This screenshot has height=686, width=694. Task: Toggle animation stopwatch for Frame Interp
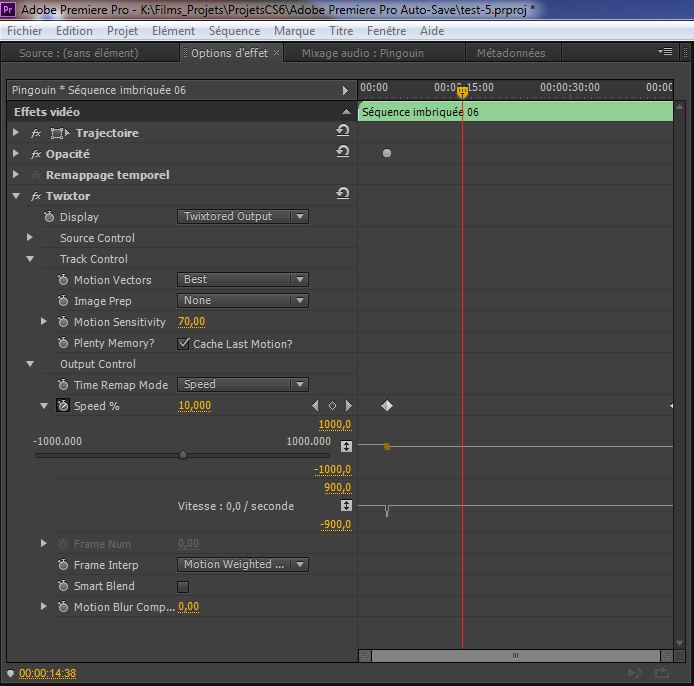pos(63,565)
